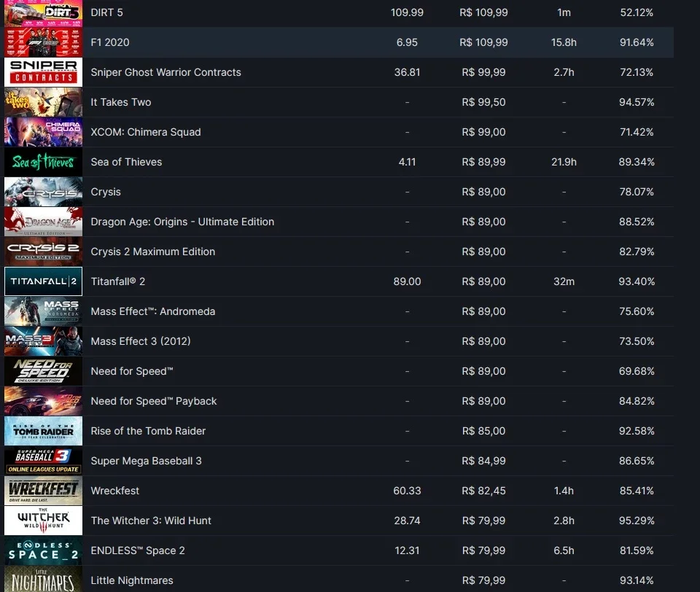Open the DIRT 5 title link
The image size is (700, 592).
[x=106, y=12]
